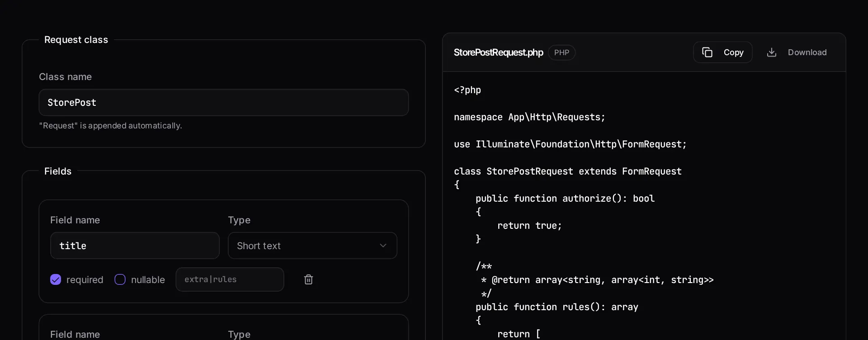This screenshot has height=340, width=868.
Task: Click the Request class section heading
Action: [76, 40]
